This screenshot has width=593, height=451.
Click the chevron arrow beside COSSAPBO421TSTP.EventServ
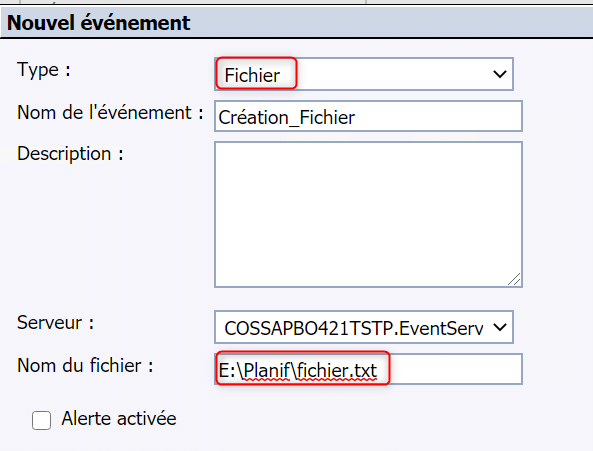tap(500, 327)
